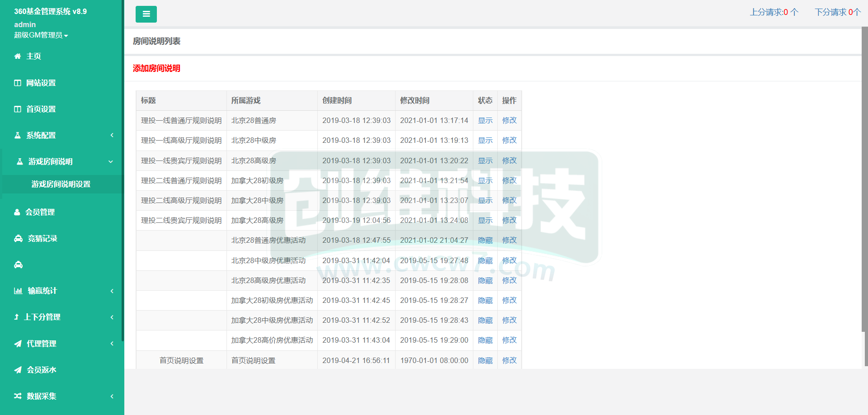
Task: Toggle sidebar with the hamburger menu button
Action: coord(146,14)
